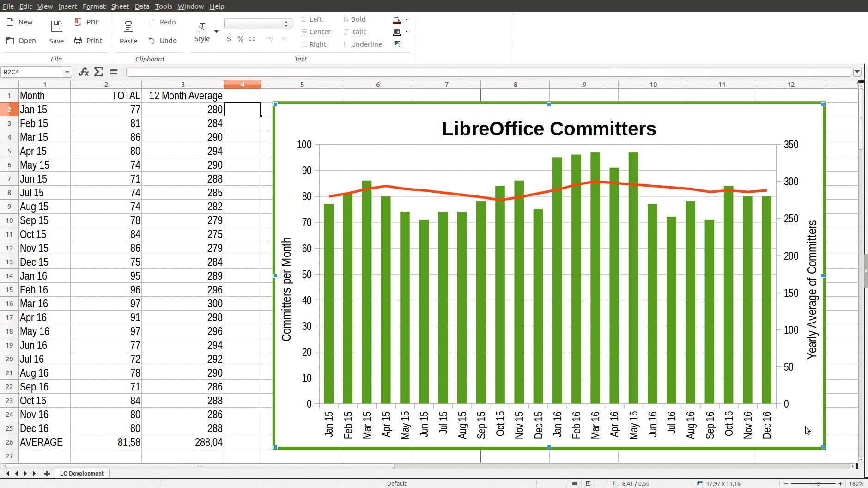
Task: Click the zoom slider handle
Action: tap(819, 483)
